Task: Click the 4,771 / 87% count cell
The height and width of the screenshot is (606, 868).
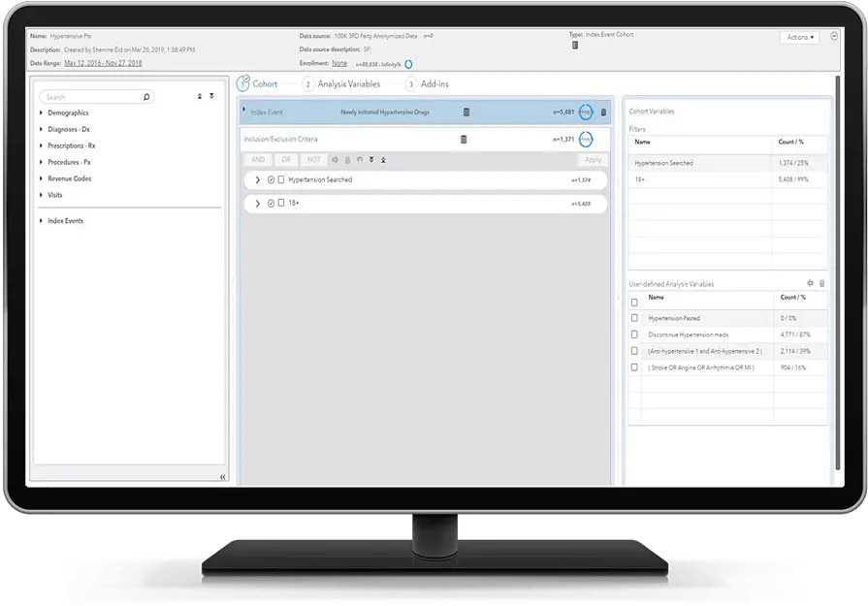Action: 795,335
